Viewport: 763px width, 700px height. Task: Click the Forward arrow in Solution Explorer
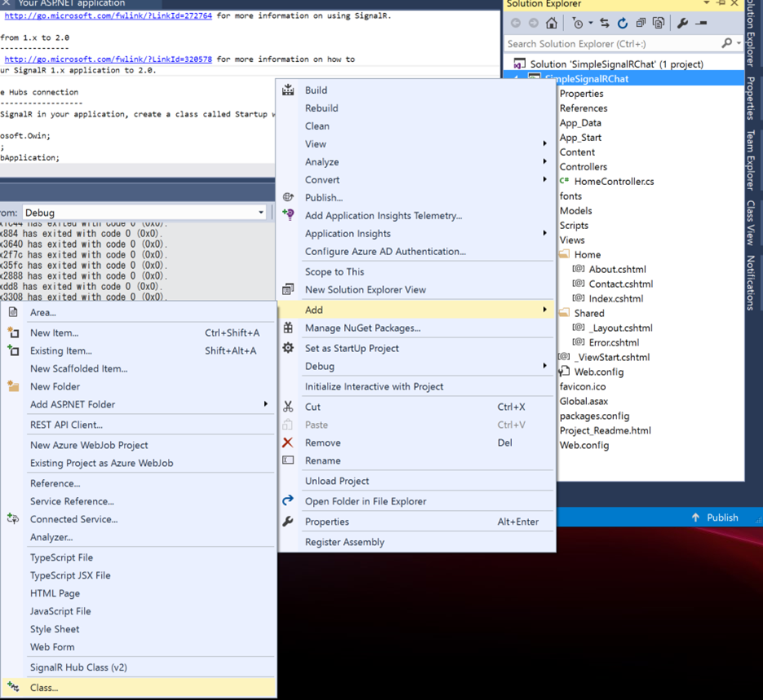[x=534, y=23]
